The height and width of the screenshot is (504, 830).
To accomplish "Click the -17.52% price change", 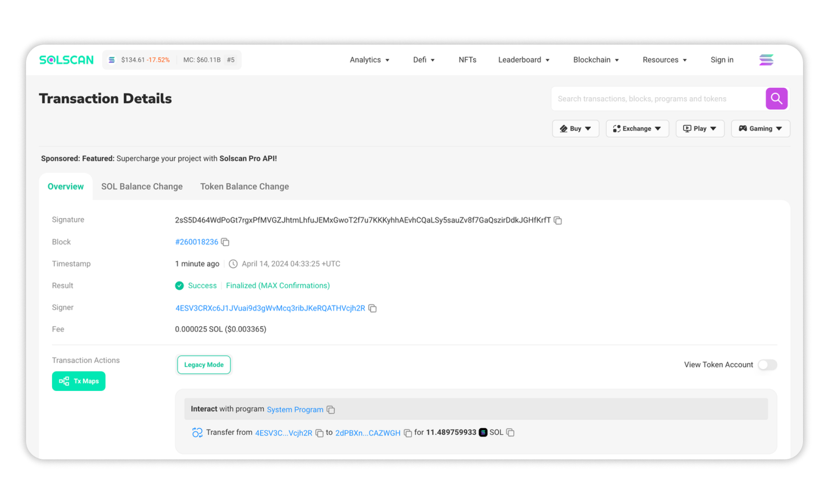I will [x=158, y=60].
